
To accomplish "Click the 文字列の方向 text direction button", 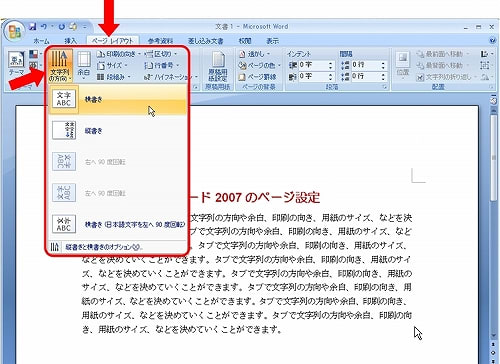I will [60, 66].
